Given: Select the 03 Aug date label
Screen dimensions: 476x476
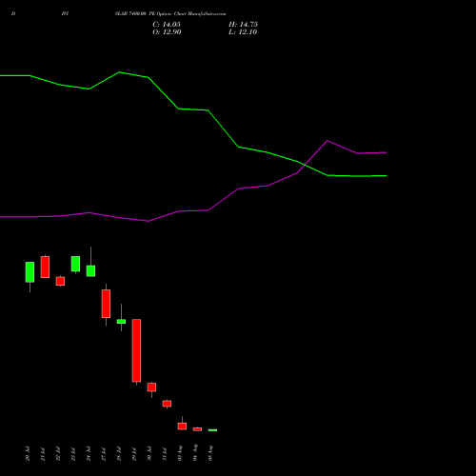Looking at the screenshot, I should tap(180, 453).
